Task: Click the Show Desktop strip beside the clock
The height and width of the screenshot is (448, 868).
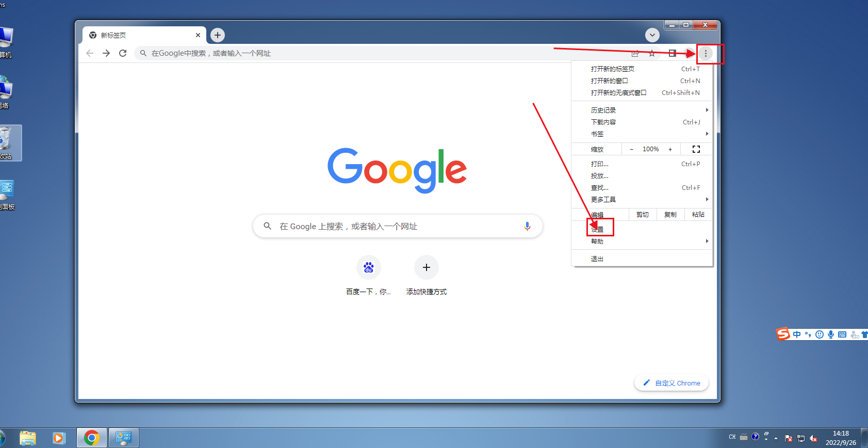Action: [x=864, y=438]
